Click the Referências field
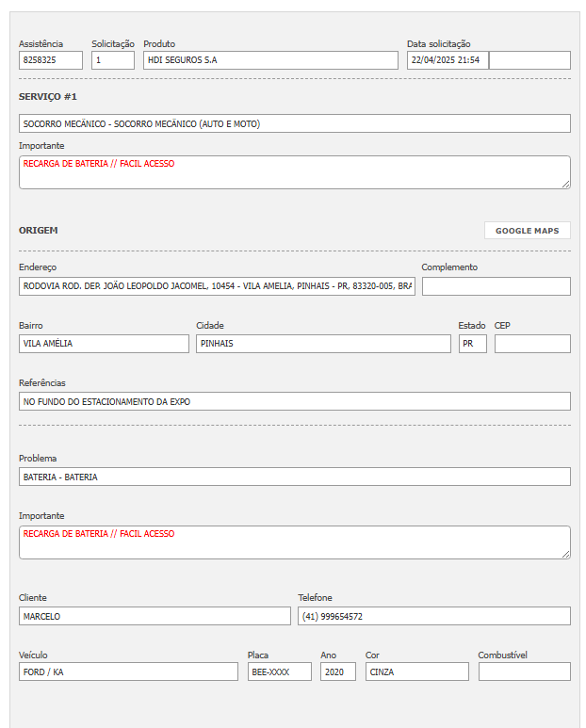The height and width of the screenshot is (728, 586). click(294, 401)
